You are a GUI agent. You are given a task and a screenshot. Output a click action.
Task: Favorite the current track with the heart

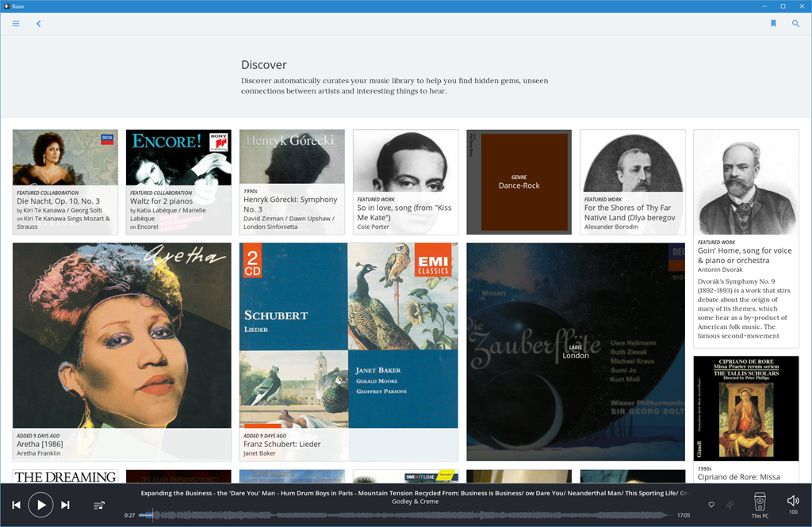(711, 505)
